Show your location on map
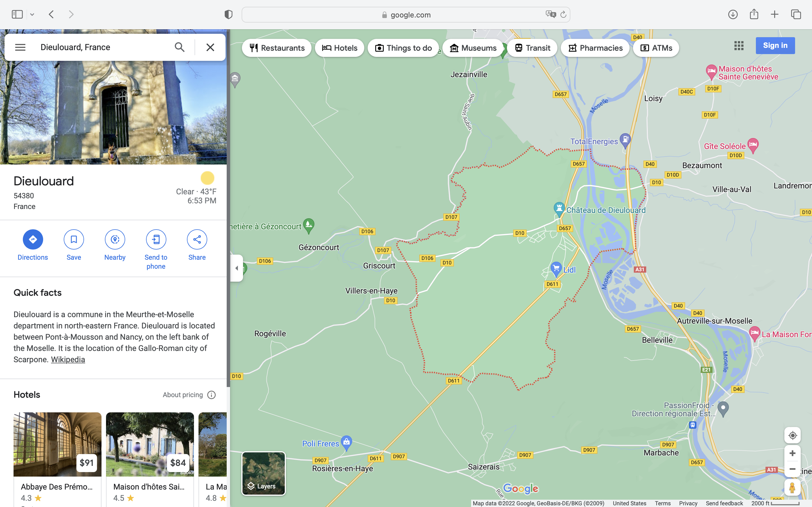This screenshot has height=507, width=812. [792, 435]
